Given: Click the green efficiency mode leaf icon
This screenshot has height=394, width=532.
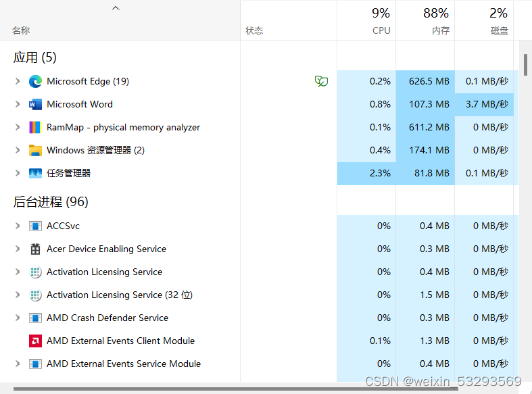Looking at the screenshot, I should (321, 81).
